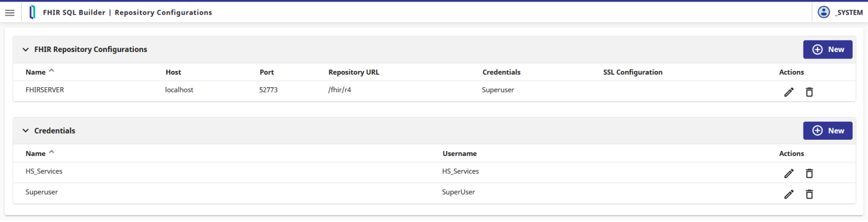
Task: Edit the HS_Services credential
Action: (x=789, y=173)
